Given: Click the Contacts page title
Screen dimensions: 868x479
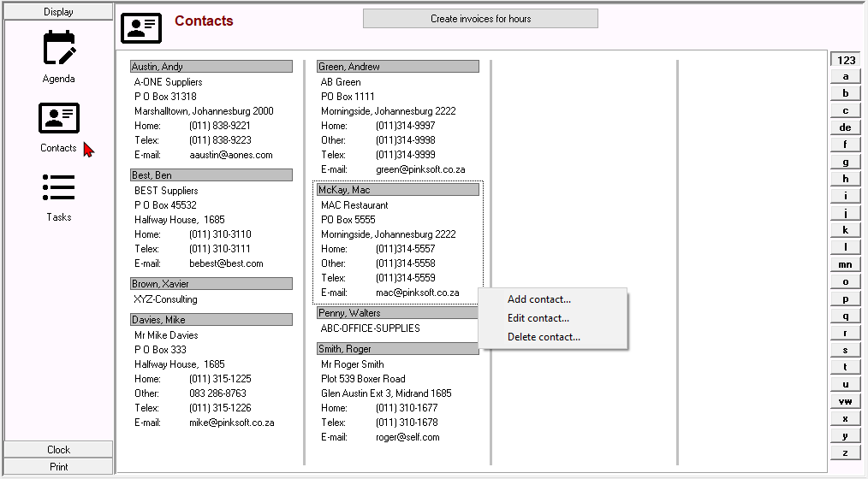Looking at the screenshot, I should coord(204,21).
